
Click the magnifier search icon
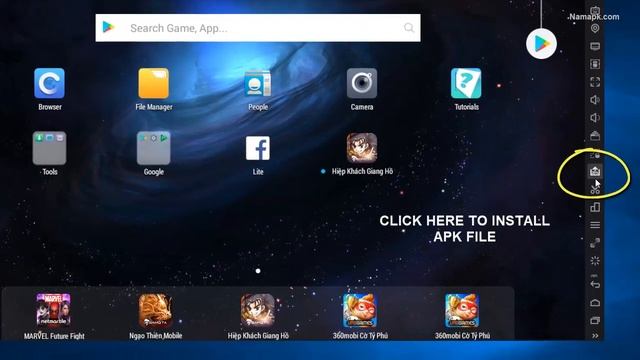[x=409, y=28]
